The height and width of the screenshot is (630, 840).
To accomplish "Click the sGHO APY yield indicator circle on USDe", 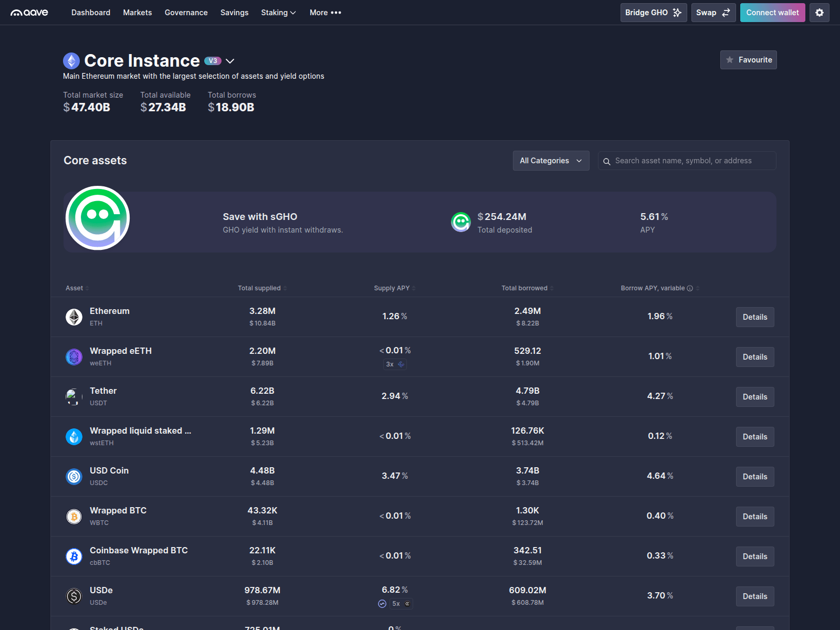I will click(382, 604).
